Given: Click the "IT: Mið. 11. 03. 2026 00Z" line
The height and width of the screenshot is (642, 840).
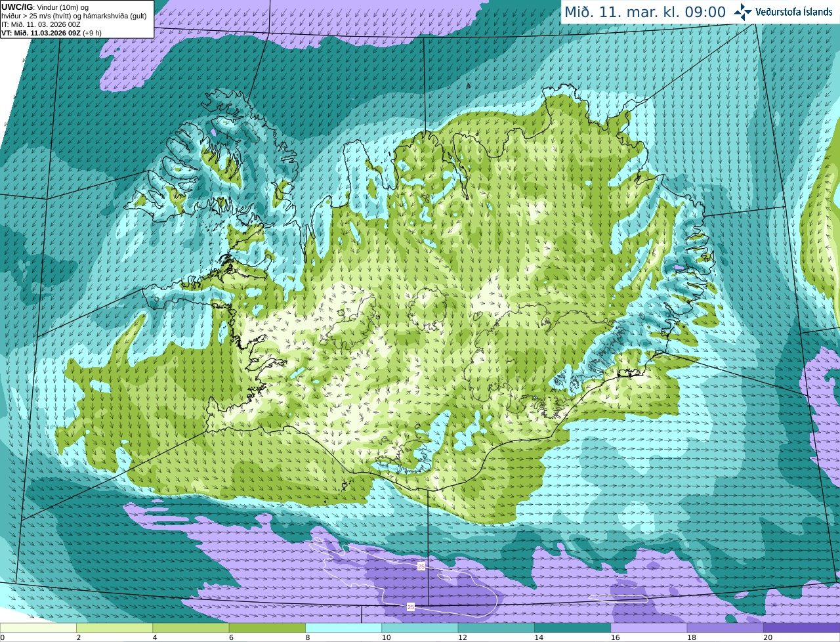Looking at the screenshot, I should (x=41, y=24).
